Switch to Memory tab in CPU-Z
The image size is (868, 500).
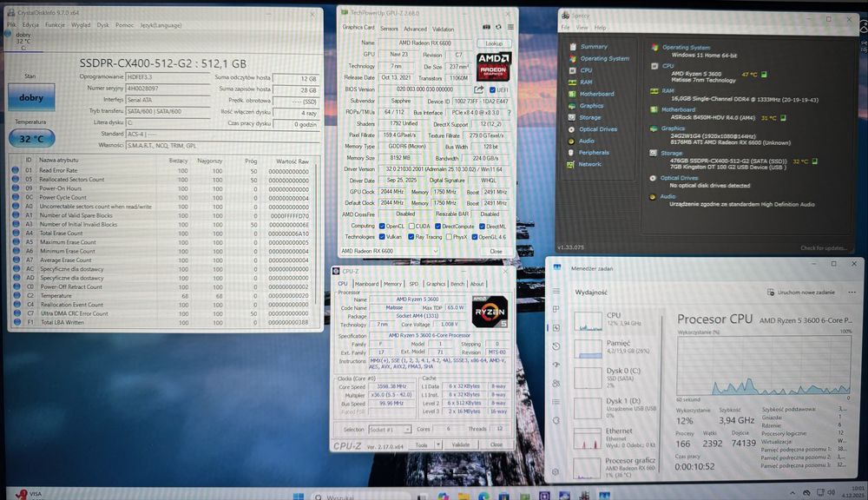[x=392, y=284]
